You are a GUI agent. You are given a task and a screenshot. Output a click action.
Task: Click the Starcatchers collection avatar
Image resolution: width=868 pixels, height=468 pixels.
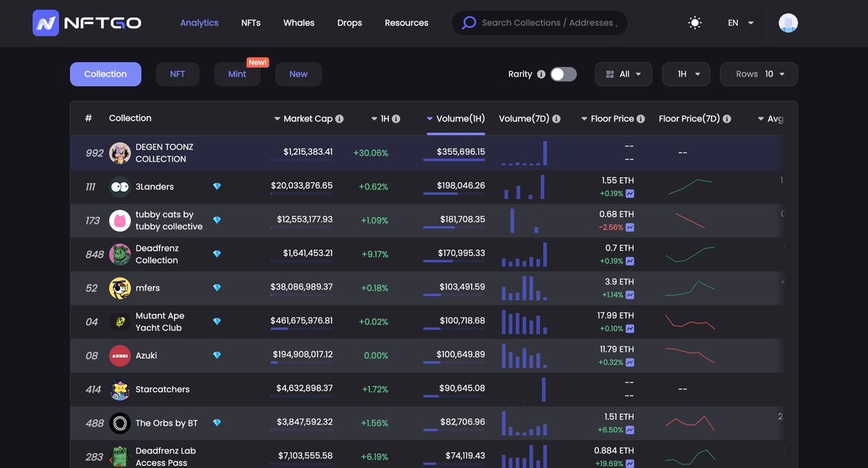[x=120, y=389]
